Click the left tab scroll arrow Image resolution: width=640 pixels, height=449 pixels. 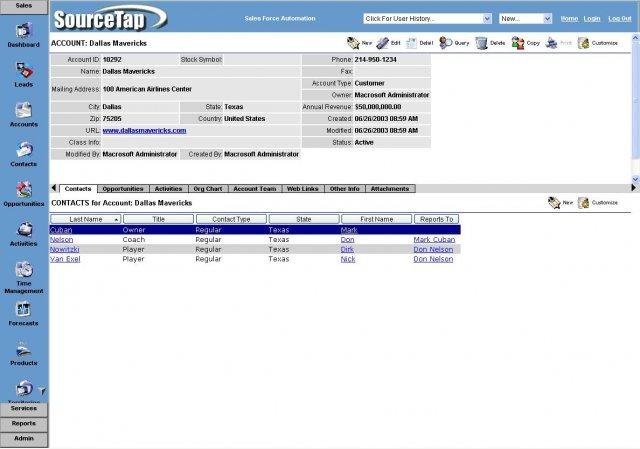click(x=54, y=188)
